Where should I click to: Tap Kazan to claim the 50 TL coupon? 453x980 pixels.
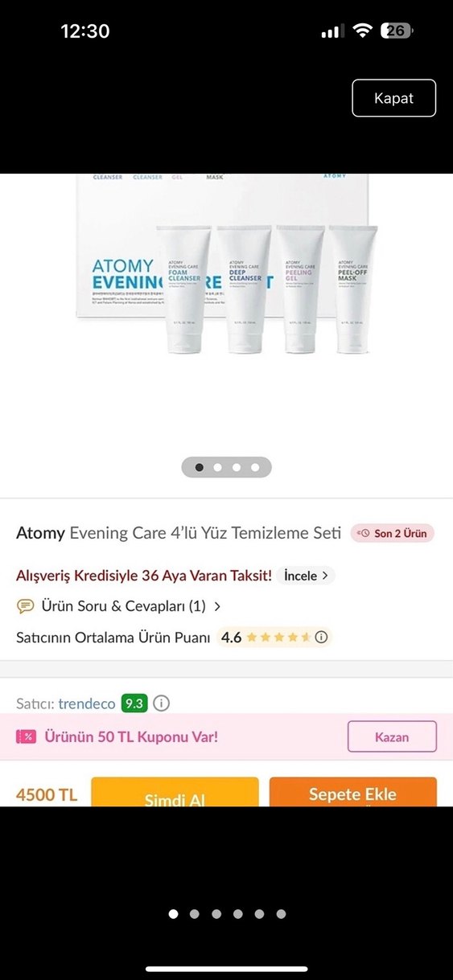coord(392,736)
